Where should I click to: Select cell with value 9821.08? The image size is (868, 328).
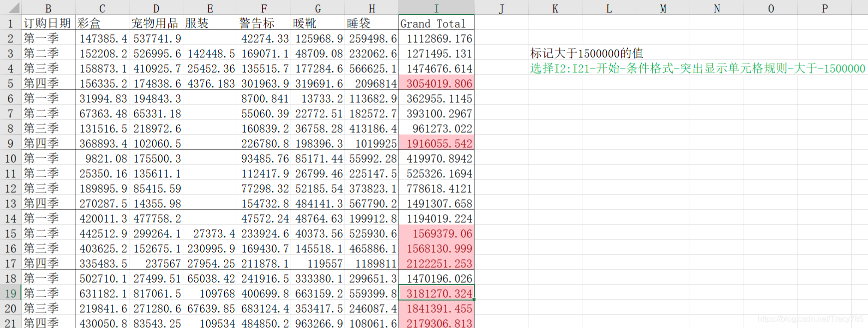[x=102, y=158]
